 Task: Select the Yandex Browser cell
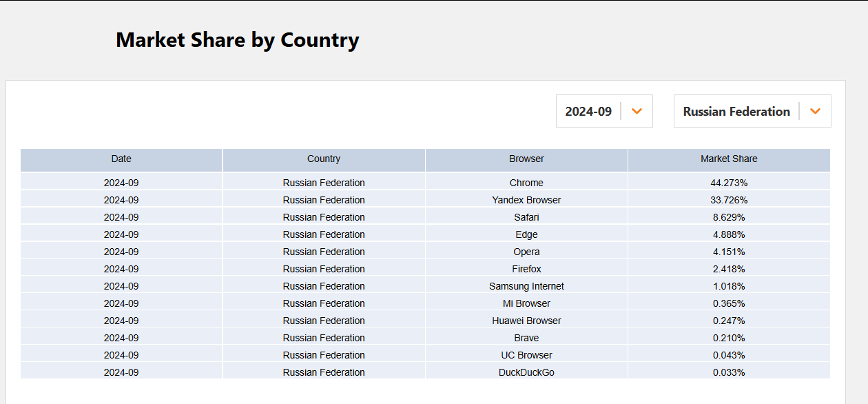[x=526, y=200]
